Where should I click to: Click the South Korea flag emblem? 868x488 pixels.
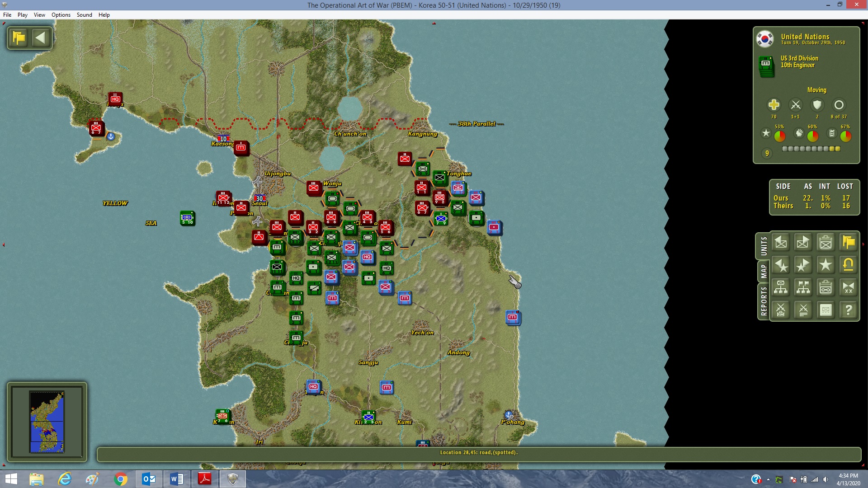click(x=765, y=39)
